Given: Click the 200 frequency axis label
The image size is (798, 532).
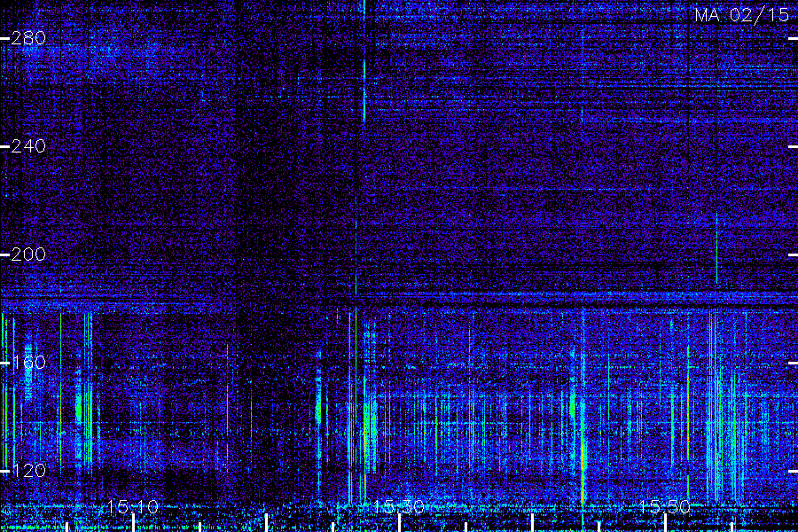Looking at the screenshot, I should click(x=28, y=254).
